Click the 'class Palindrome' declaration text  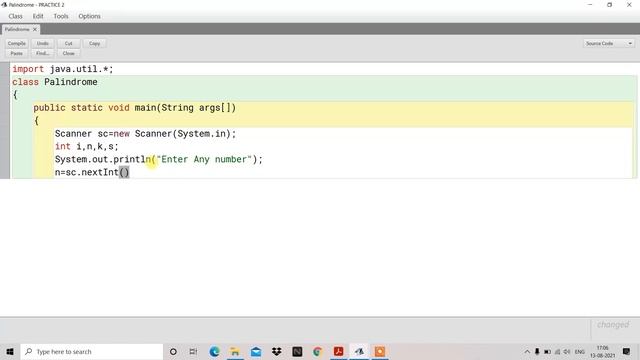point(55,82)
